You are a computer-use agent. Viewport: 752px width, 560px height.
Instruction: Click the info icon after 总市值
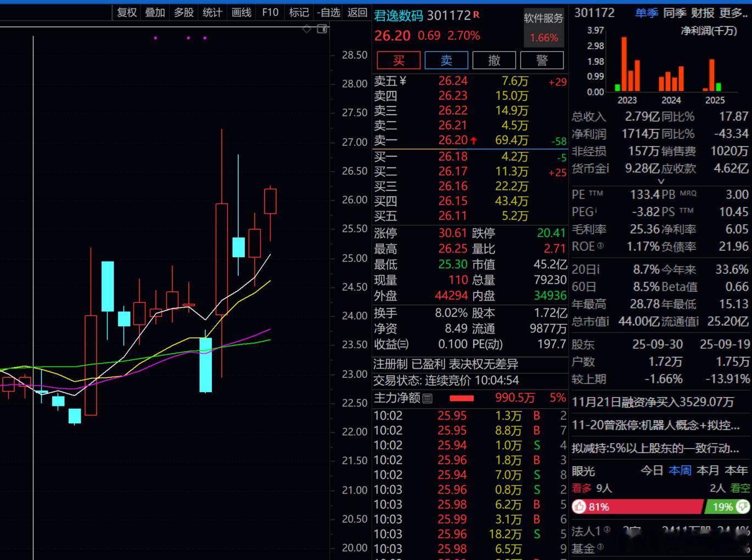click(x=607, y=321)
